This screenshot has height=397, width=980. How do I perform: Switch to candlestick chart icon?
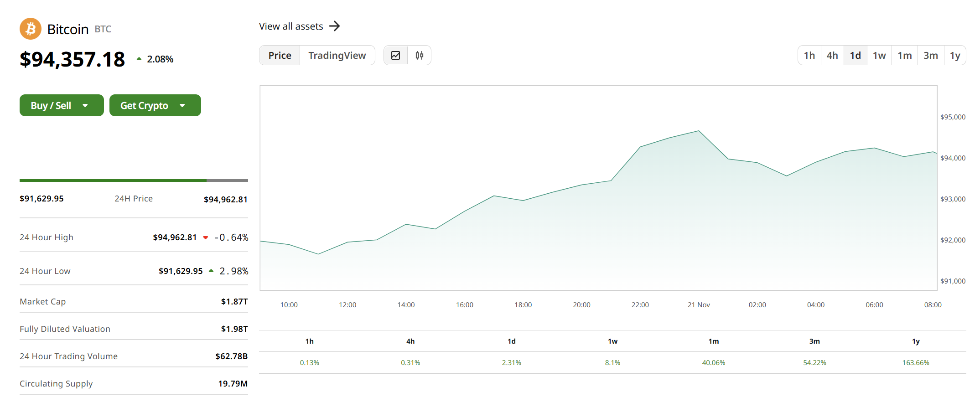click(419, 55)
